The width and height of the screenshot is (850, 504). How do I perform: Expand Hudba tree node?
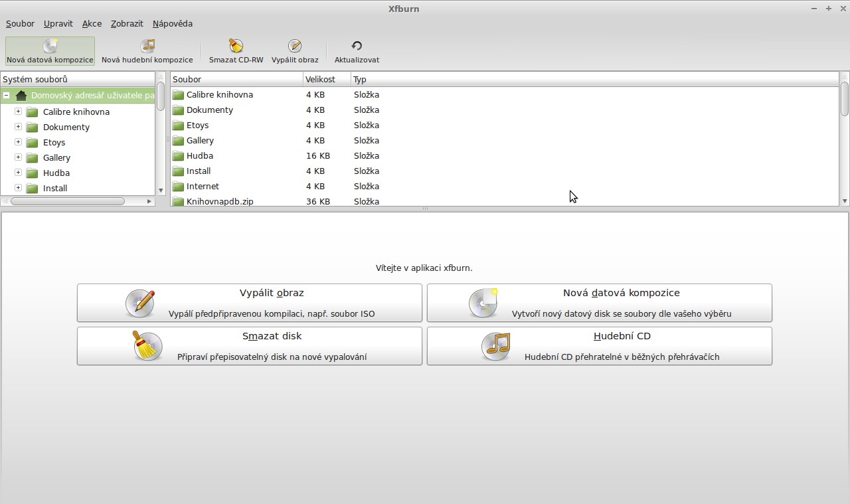pos(19,173)
